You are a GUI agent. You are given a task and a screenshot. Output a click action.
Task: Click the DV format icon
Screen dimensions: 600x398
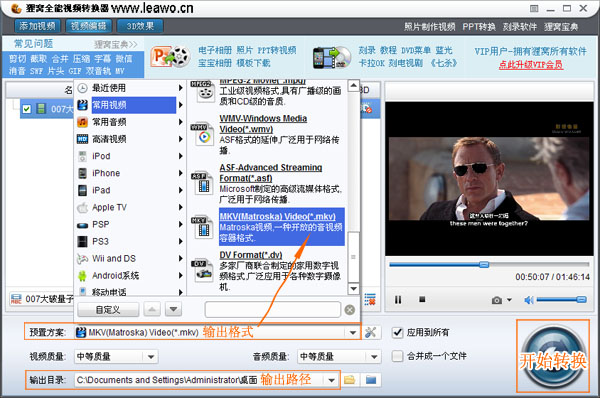(202, 271)
